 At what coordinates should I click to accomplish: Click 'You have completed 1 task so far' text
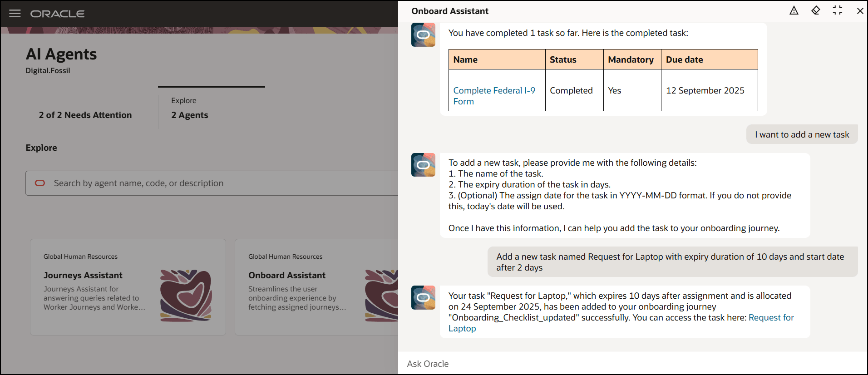point(568,33)
